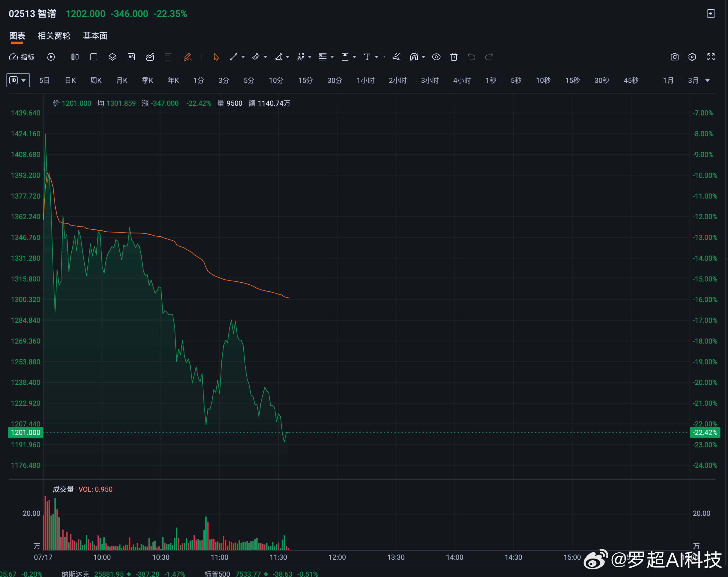The width and height of the screenshot is (728, 577).
Task: Select the channel line tool
Action: [256, 57]
